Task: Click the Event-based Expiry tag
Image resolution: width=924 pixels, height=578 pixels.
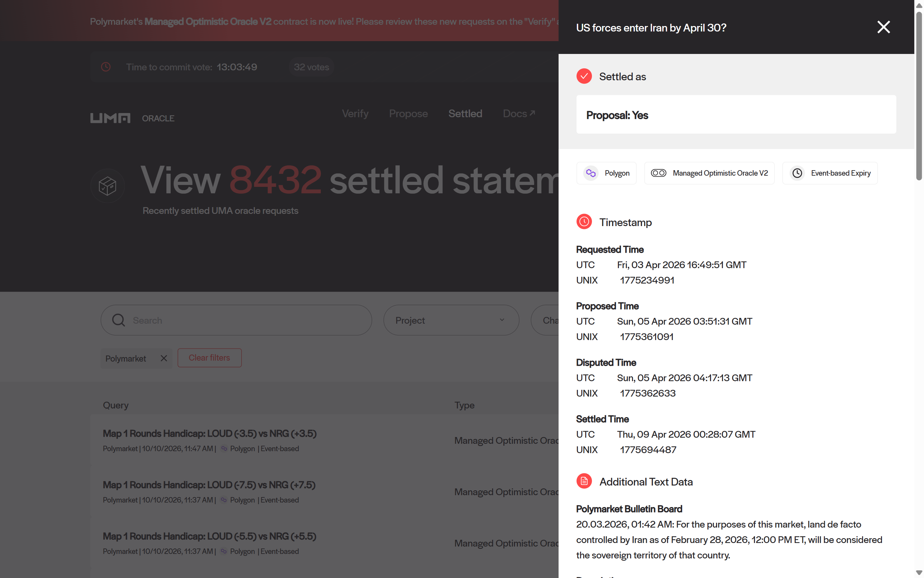Action: [830, 173]
